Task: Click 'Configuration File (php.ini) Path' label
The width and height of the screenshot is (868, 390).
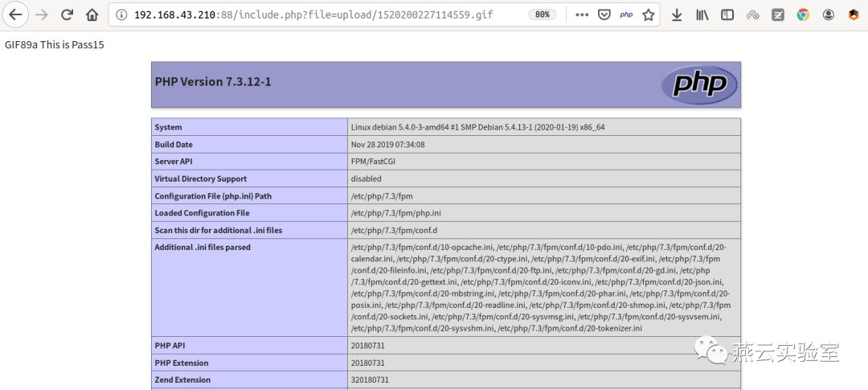Action: click(213, 196)
